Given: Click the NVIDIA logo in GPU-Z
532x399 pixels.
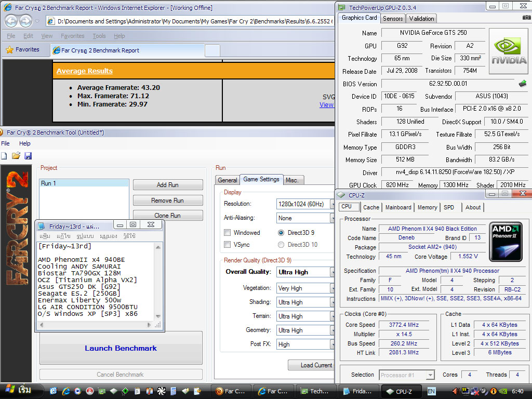Looking at the screenshot, I should (509, 51).
